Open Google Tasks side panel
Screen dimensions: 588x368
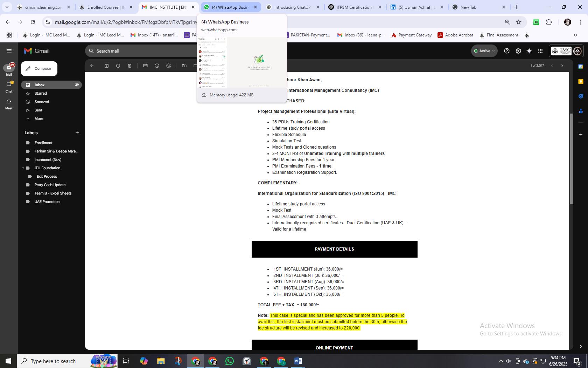pyautogui.click(x=581, y=96)
